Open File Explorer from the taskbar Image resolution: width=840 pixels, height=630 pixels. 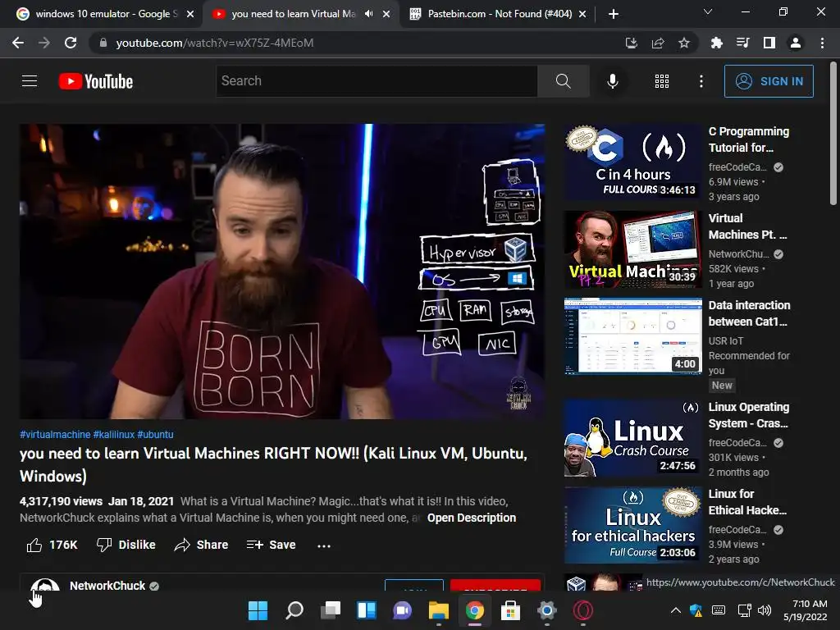click(x=439, y=610)
